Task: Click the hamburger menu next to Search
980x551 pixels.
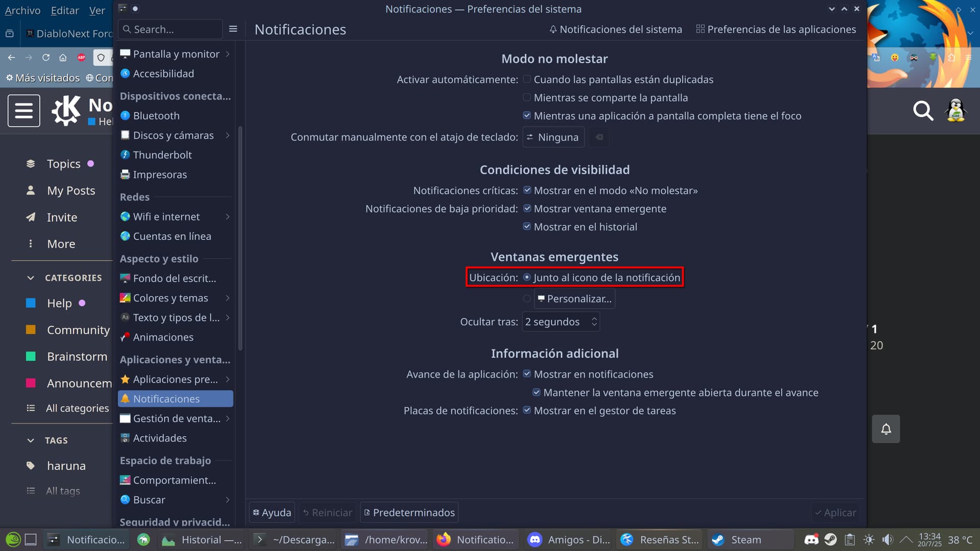Action: tap(233, 29)
